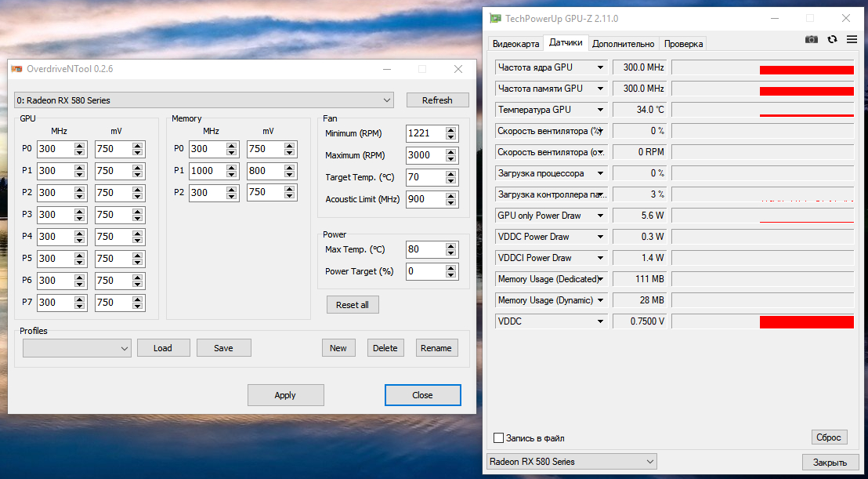
Task: Click the Сброс button in GPU-Z
Action: point(830,437)
